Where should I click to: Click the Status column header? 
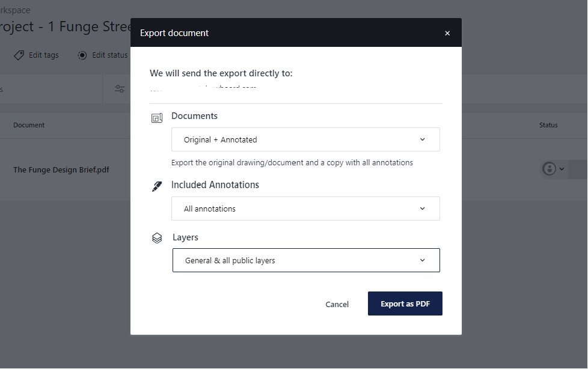tap(548, 125)
